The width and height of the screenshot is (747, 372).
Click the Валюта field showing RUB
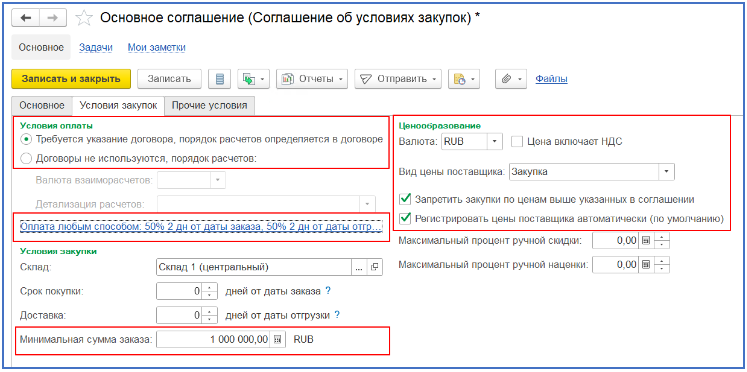464,141
